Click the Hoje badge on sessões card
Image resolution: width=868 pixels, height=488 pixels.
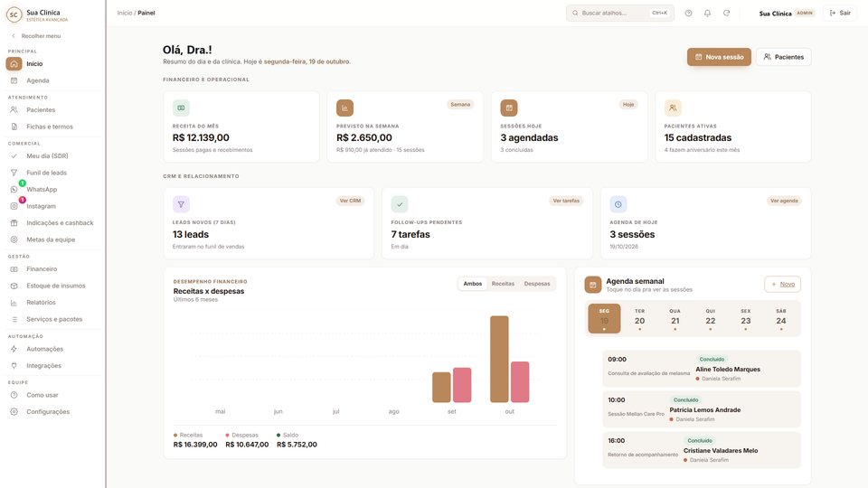click(x=628, y=105)
